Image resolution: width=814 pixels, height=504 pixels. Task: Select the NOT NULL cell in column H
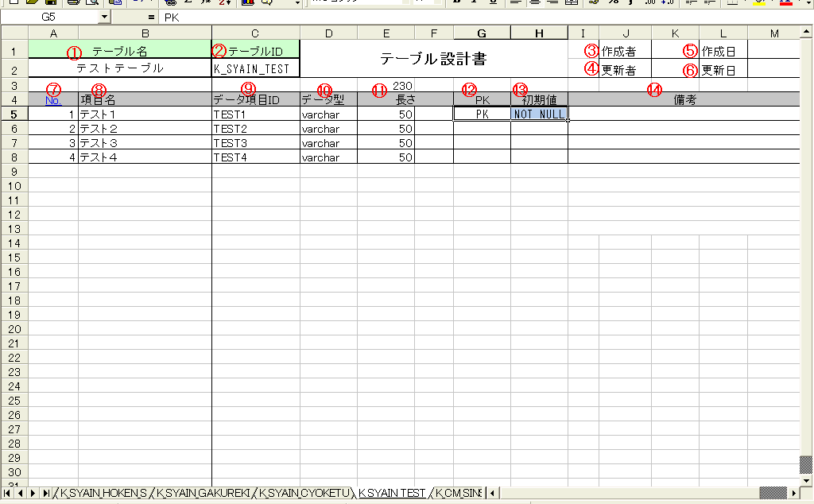click(539, 114)
